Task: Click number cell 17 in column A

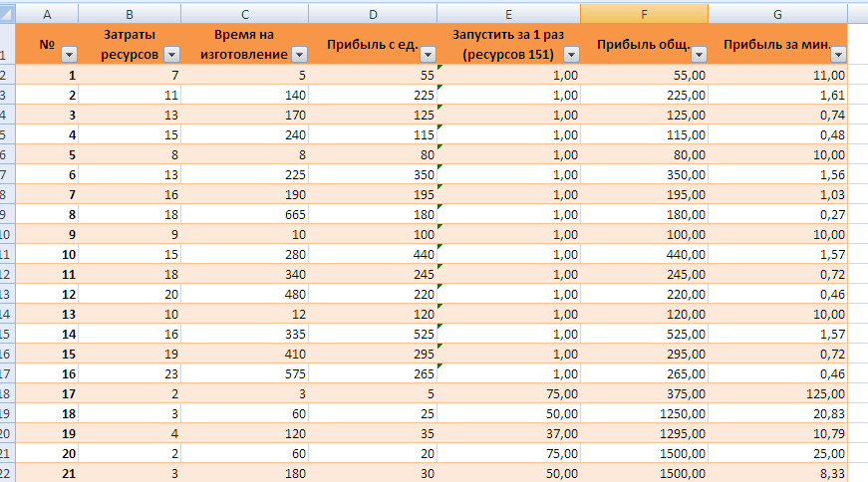Action: click(47, 393)
